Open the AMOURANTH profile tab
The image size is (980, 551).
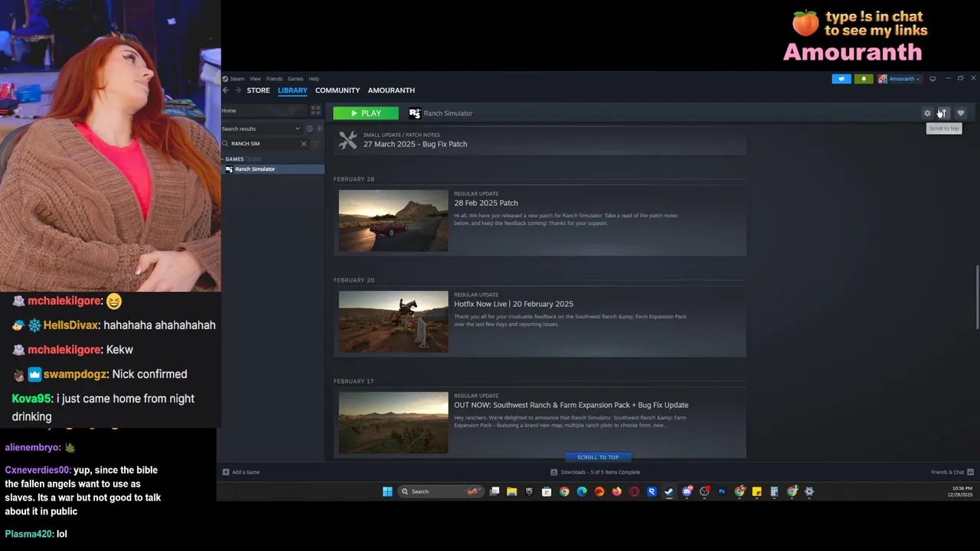tap(391, 90)
